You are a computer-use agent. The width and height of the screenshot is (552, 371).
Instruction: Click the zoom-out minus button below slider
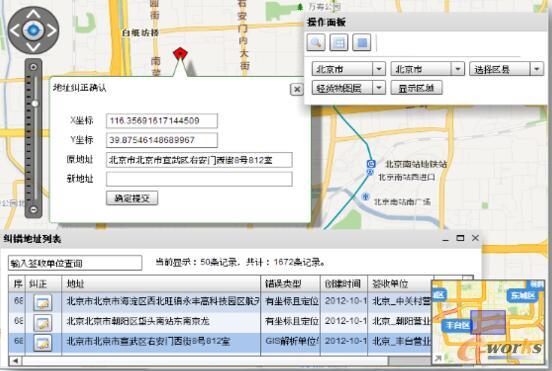33,210
